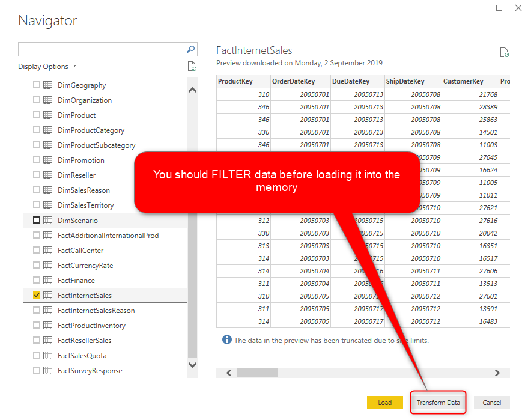The image size is (528, 420).
Task: Click the table icon next to FactFinance
Action: (48, 281)
